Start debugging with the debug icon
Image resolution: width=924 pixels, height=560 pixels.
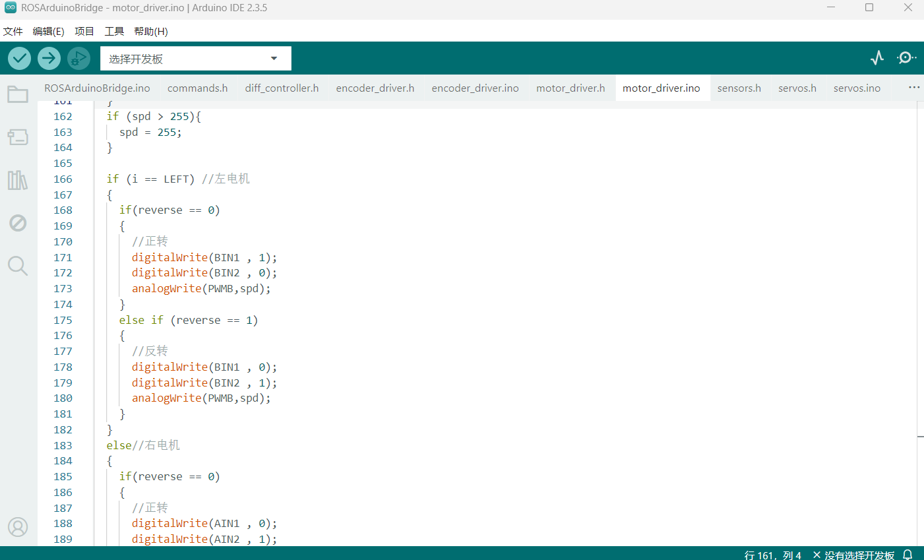[x=78, y=59]
